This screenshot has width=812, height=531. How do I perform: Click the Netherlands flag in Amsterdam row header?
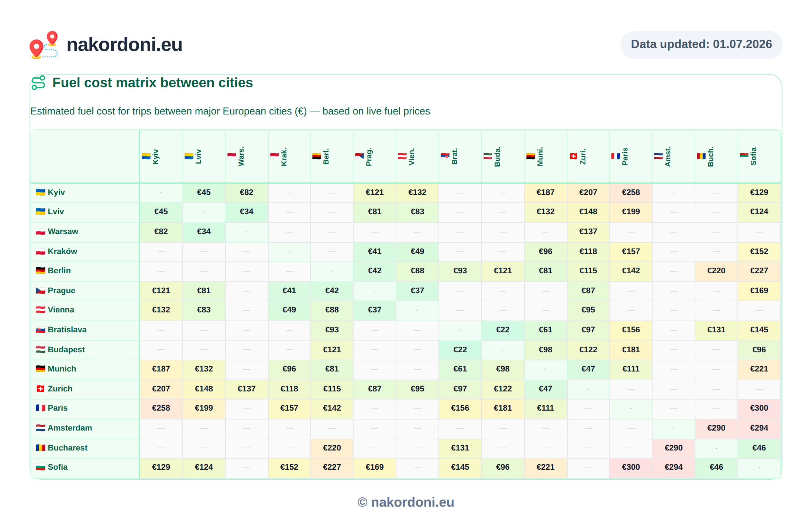click(x=40, y=428)
